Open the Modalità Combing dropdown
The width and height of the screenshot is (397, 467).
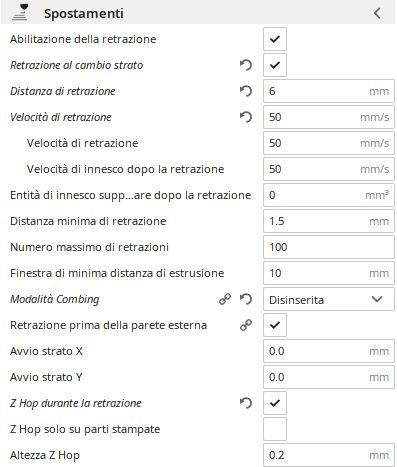329,299
